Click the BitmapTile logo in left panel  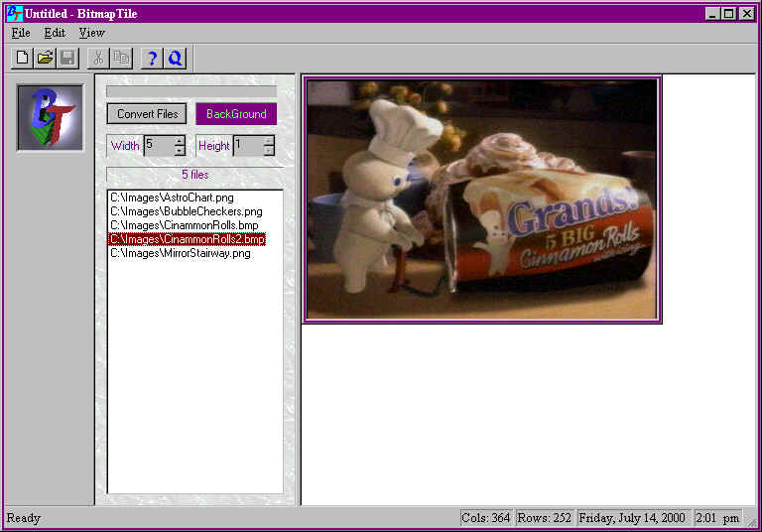tap(50, 118)
